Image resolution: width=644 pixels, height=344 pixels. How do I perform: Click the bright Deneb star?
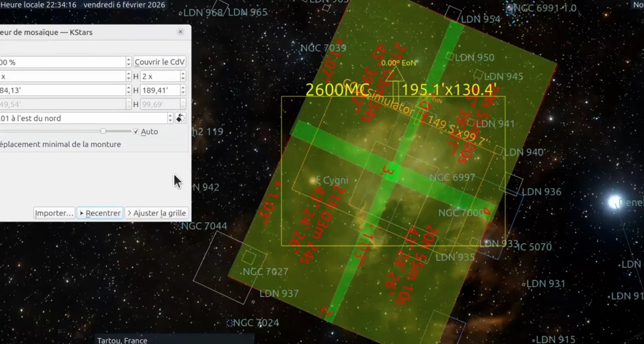[x=615, y=202]
